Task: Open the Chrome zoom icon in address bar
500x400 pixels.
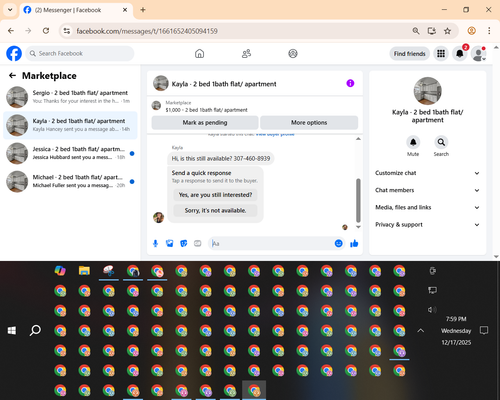Action: [416, 31]
